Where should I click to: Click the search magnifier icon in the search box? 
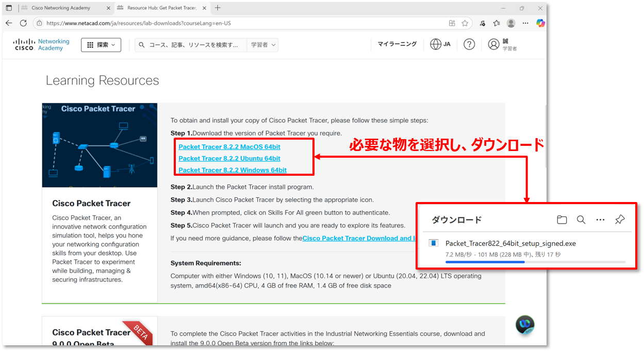[142, 45]
